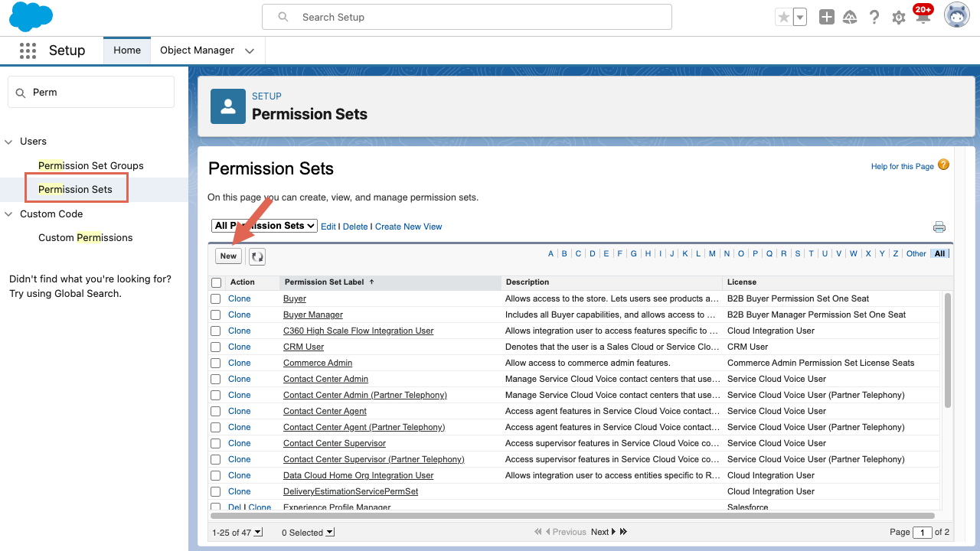Collapse the Custom Code section
The image size is (980, 551).
(9, 214)
